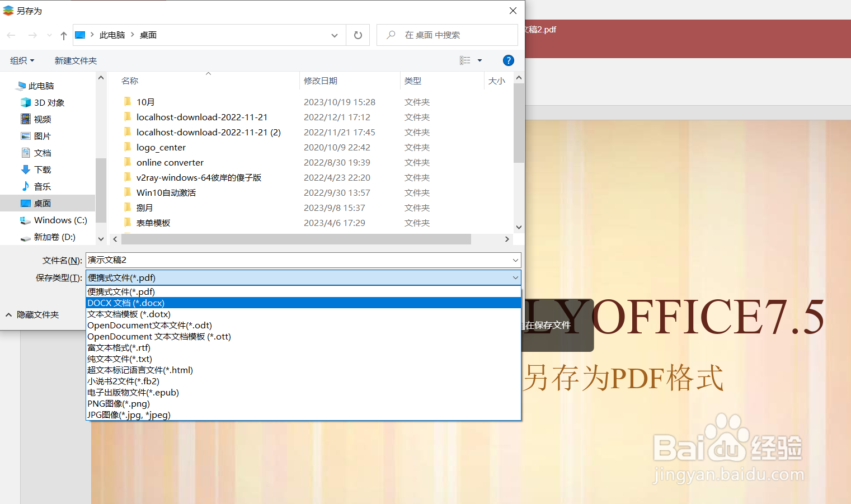Click 此电脑 in the address path
Viewport: 851px width, 504px height.
tap(112, 35)
